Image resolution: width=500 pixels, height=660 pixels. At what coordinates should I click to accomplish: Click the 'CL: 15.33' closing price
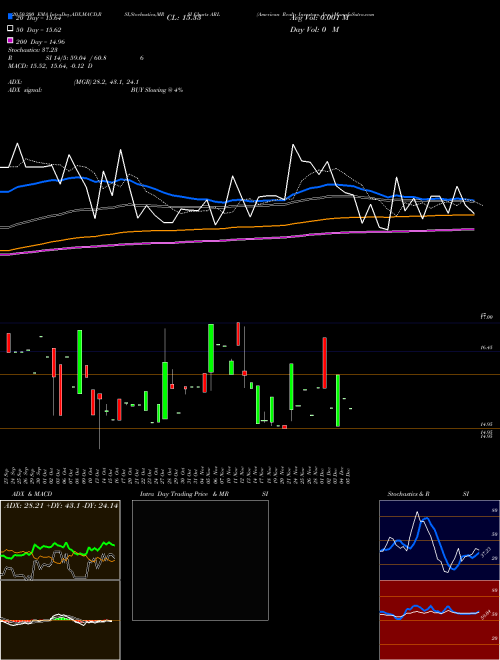pos(184,18)
